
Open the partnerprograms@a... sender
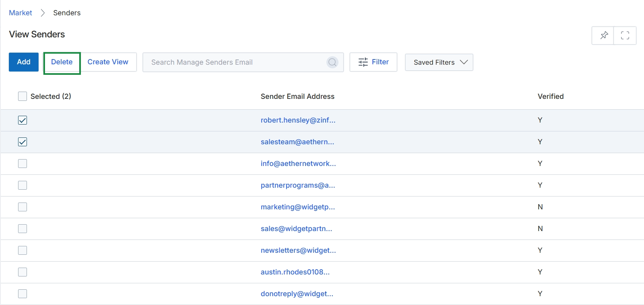pos(298,185)
